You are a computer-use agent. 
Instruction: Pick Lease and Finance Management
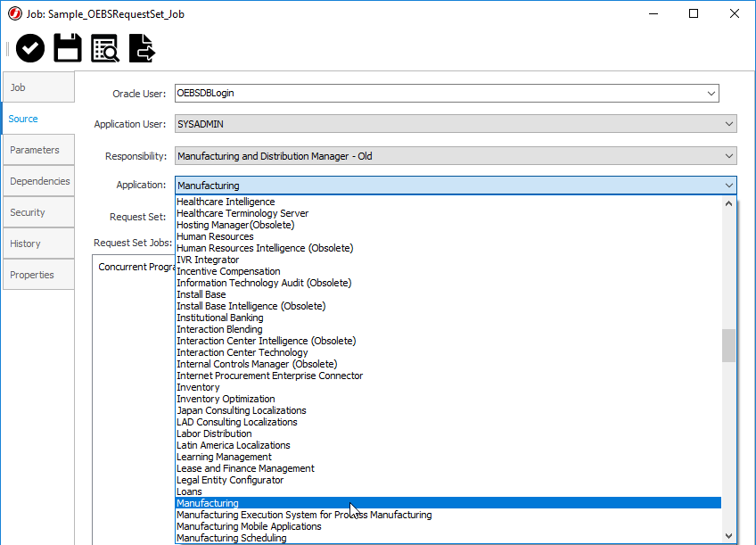pyautogui.click(x=448, y=467)
